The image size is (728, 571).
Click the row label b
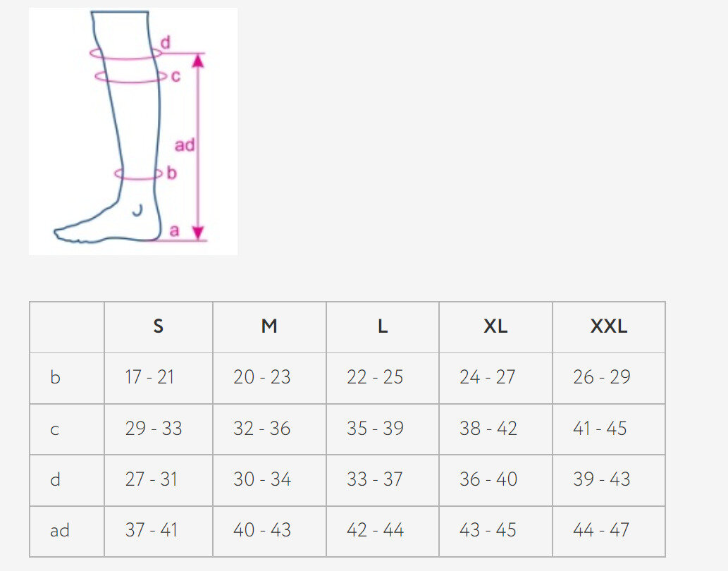[x=56, y=378]
